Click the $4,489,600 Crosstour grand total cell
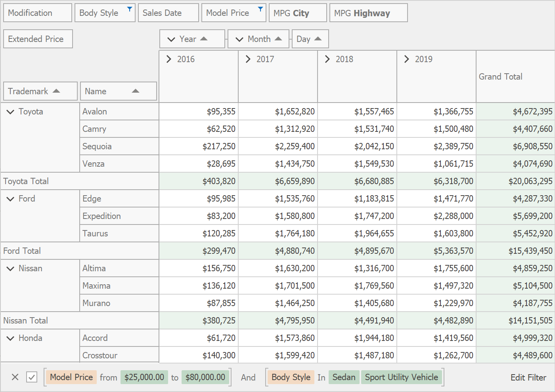This screenshot has width=555, height=392. (515, 355)
